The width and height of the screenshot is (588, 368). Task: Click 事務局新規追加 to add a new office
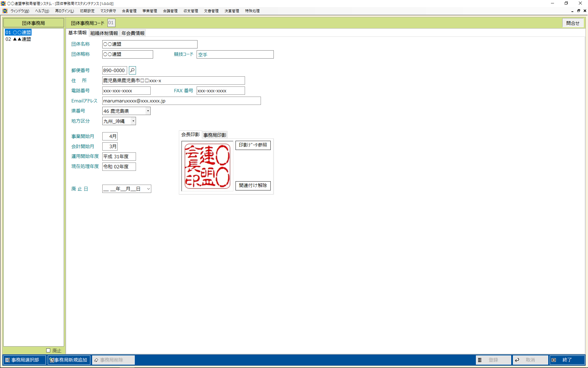point(69,360)
